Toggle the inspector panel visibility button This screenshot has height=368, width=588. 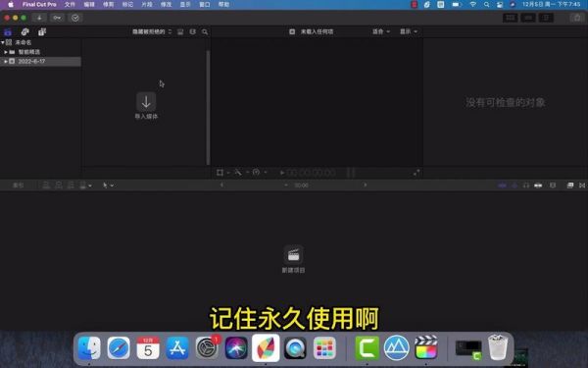[x=546, y=18]
